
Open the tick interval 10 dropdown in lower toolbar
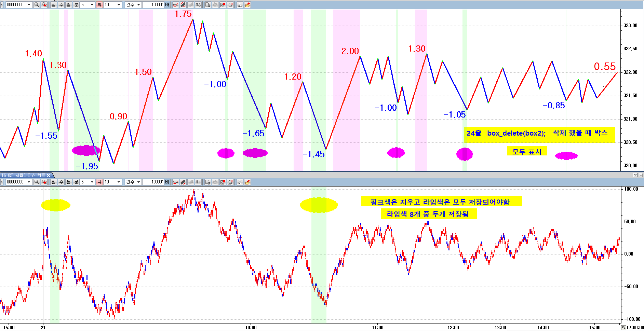tap(119, 182)
